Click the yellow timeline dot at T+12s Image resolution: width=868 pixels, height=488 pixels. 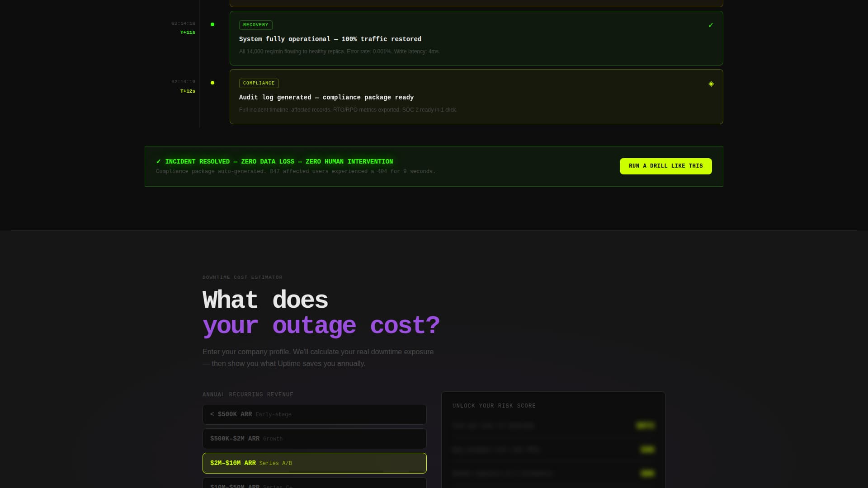point(212,83)
